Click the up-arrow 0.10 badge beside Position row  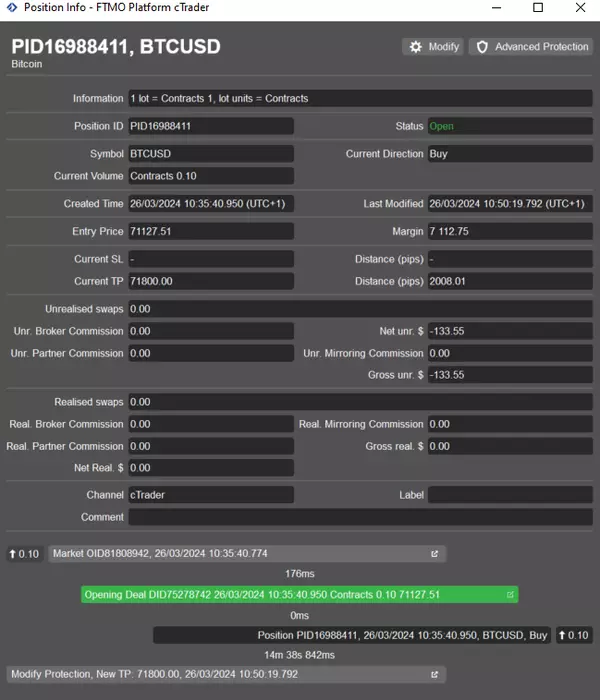574,635
